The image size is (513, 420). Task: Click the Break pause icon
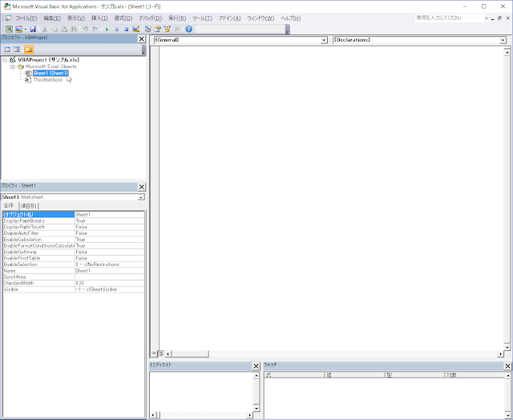coord(117,29)
